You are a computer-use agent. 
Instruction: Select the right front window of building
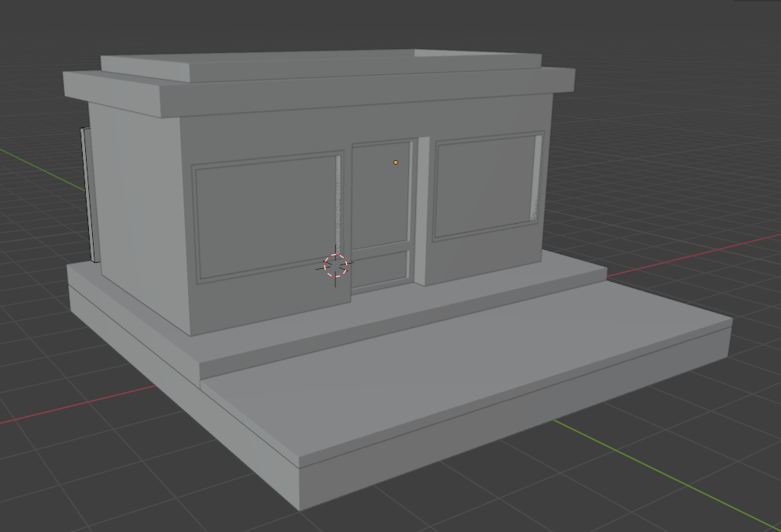[489, 186]
